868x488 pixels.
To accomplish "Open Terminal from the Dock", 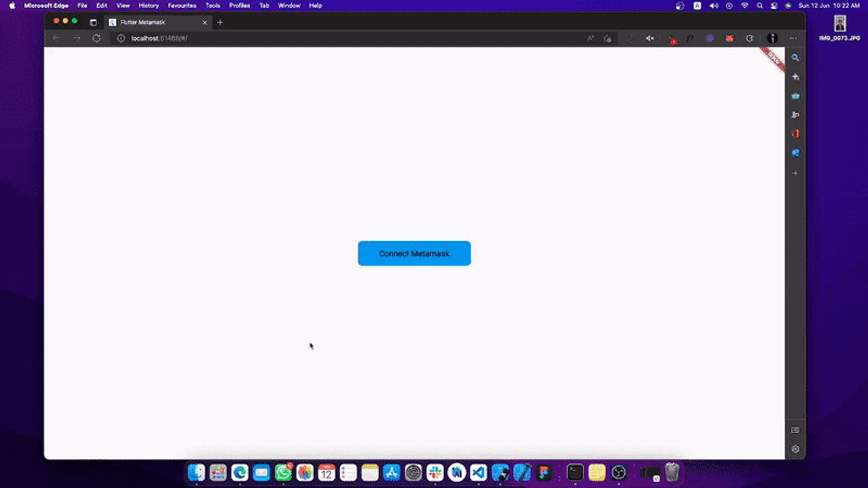I will [x=575, y=473].
